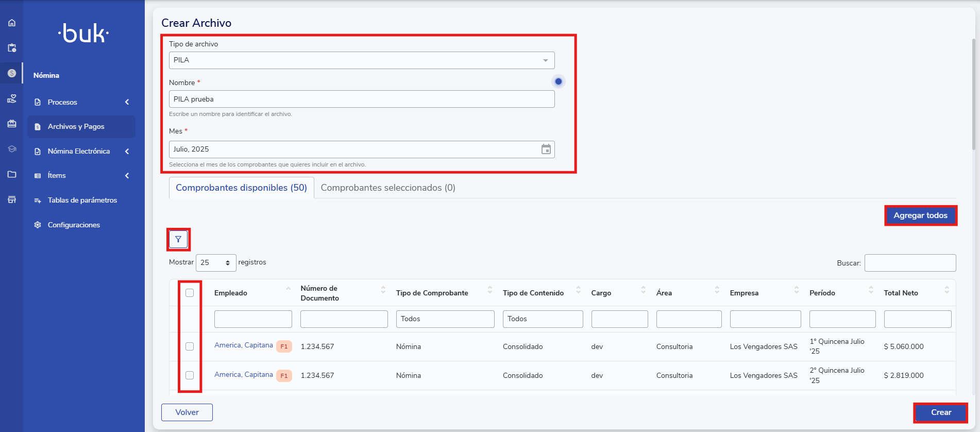Open the graduation cap sidebar icon
This screenshot has height=432, width=980.
(x=12, y=149)
